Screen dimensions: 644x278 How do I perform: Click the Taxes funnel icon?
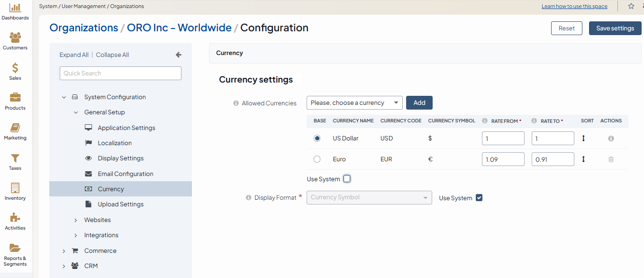pos(15,158)
